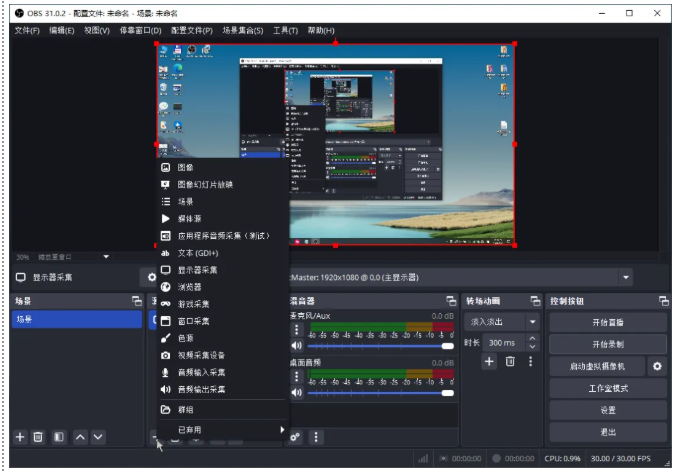673x472 pixels.
Task: Open transition three-dot properties menu
Action: [531, 361]
